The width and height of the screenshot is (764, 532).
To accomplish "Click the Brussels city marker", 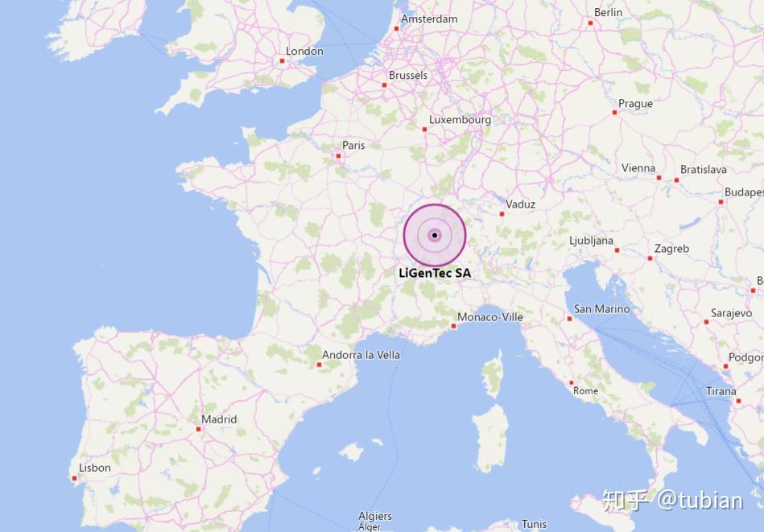I will pos(384,85).
